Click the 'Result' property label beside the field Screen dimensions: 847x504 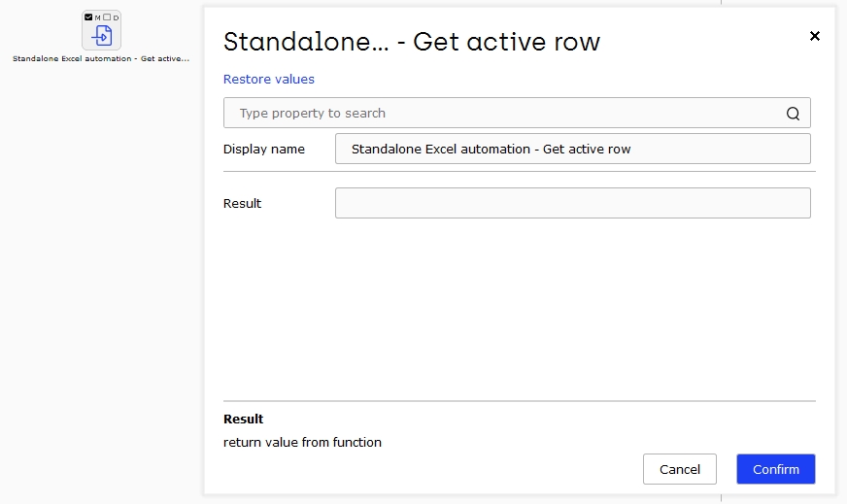(242, 204)
